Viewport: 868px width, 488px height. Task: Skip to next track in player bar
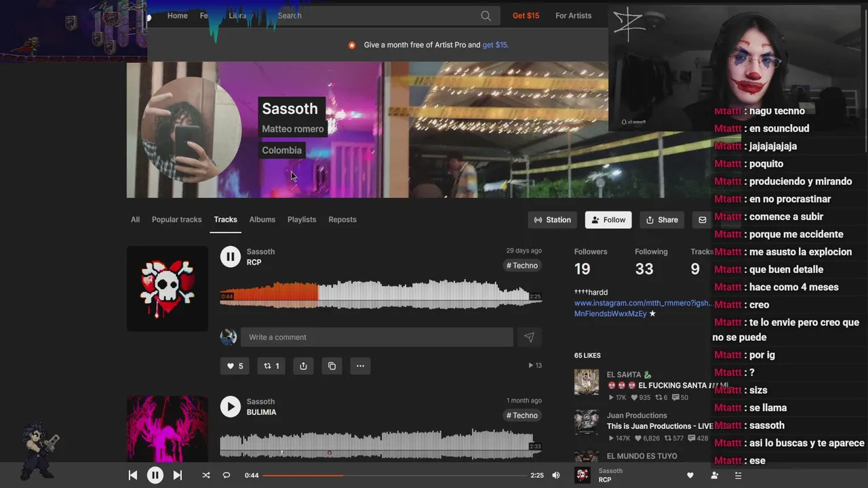click(x=178, y=475)
